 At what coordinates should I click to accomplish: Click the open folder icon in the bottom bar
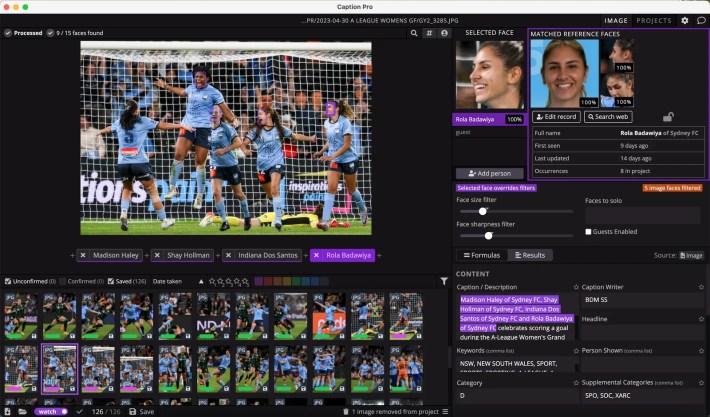click(22, 412)
